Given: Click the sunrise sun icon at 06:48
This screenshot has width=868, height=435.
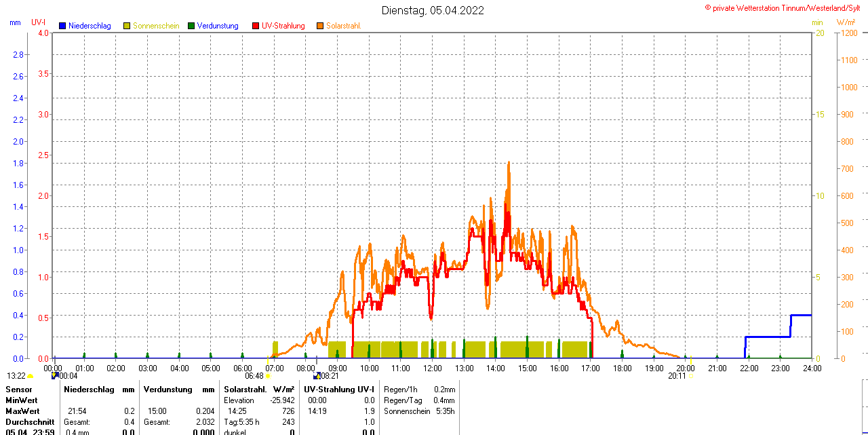Looking at the screenshot, I should pyautogui.click(x=268, y=376).
